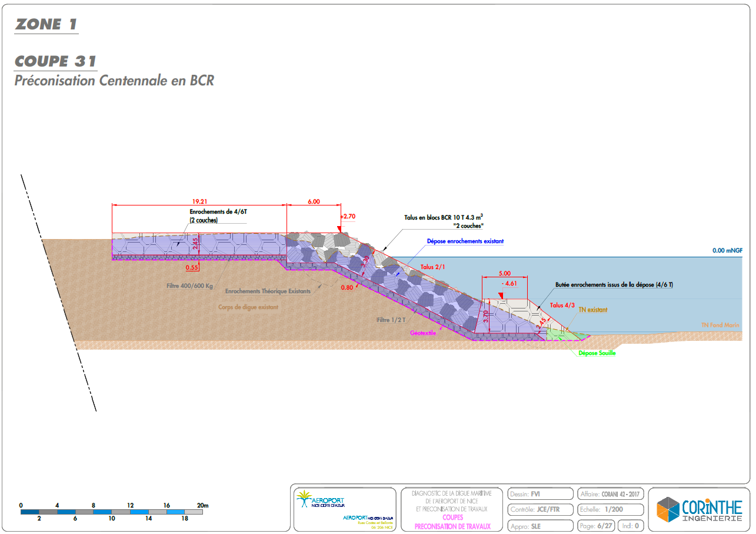Image resolution: width=756 pixels, height=534 pixels.
Task: Click the Echelle: 1/200 field
Action: click(x=611, y=509)
